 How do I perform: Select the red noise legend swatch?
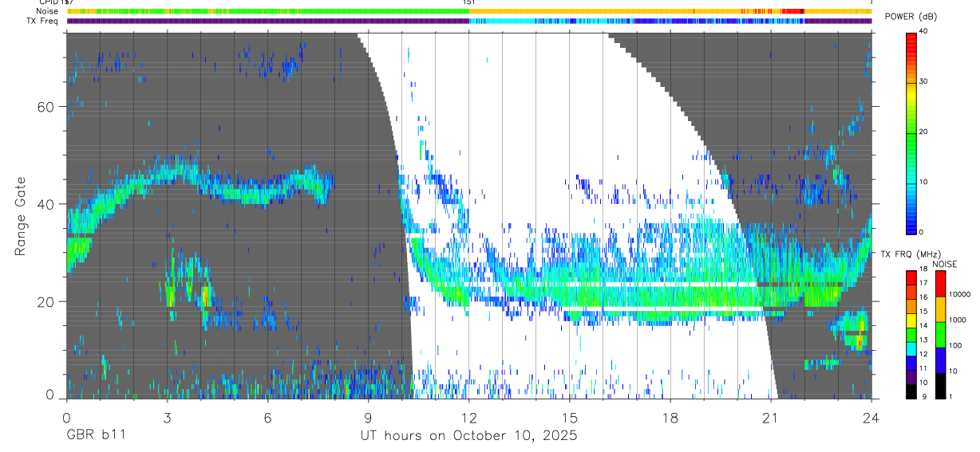939,284
